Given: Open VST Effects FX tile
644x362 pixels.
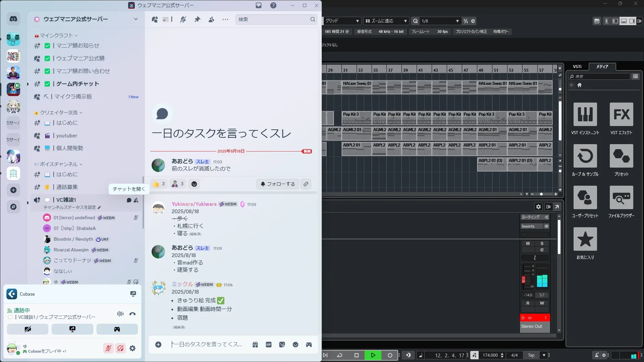Looking at the screenshot, I should click(621, 115).
